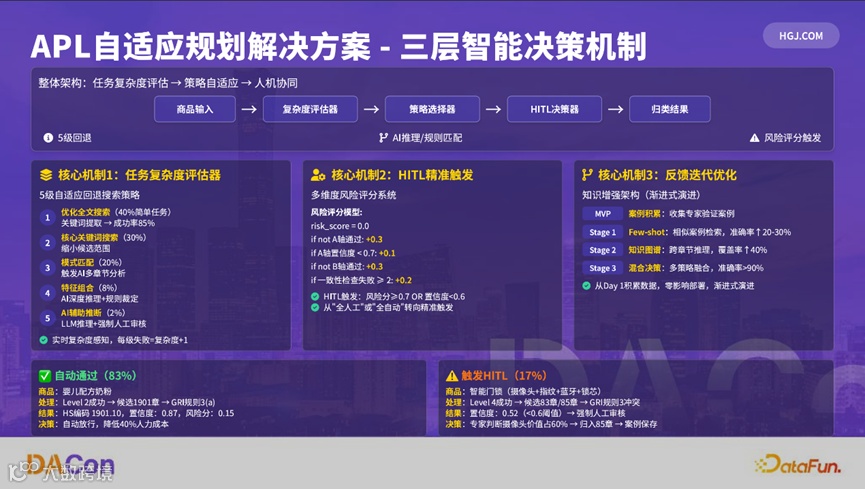Click the 商品：婴儿配方奶粉 line
The width and height of the screenshot is (865, 489).
tap(75, 391)
